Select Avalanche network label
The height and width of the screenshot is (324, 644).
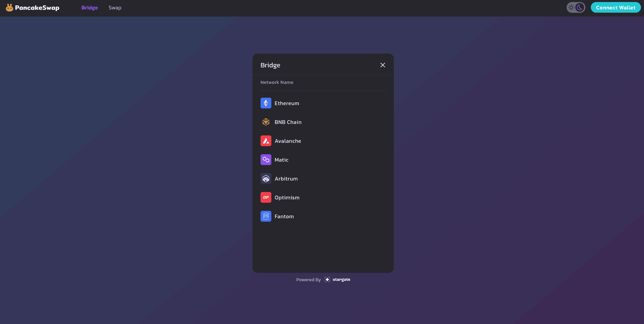288,141
